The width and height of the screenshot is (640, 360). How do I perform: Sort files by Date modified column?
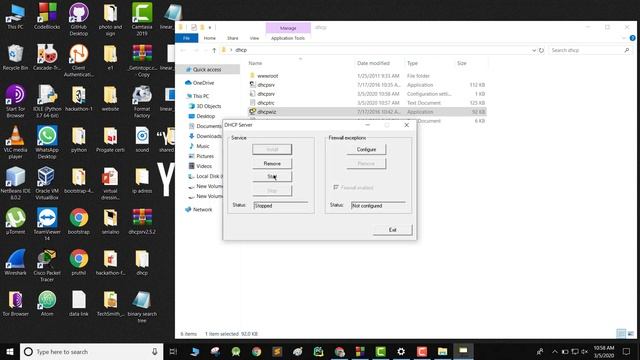point(373,63)
